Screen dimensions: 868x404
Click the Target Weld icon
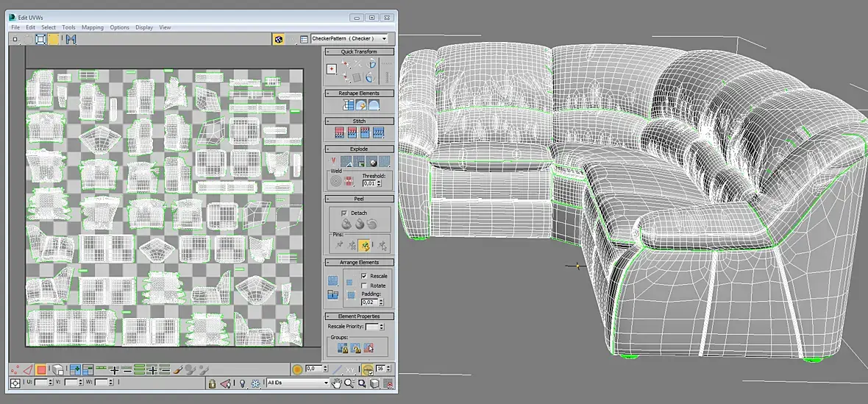click(x=336, y=180)
